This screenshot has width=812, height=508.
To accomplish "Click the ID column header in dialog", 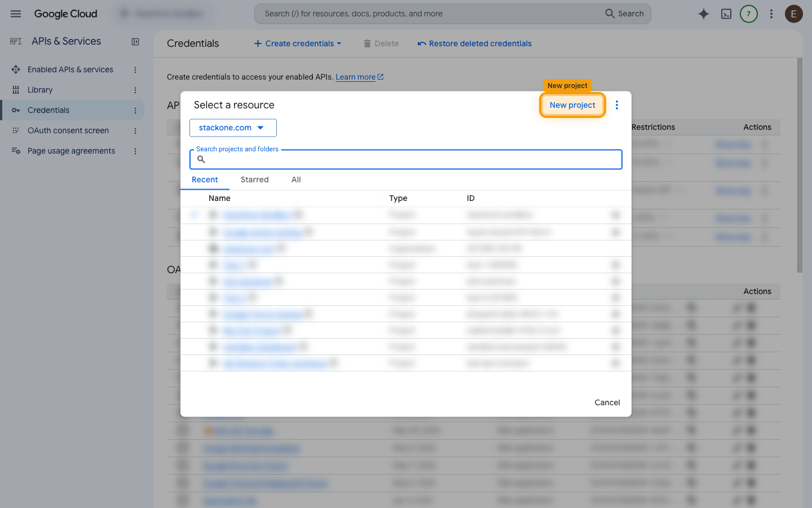I will click(x=471, y=198).
